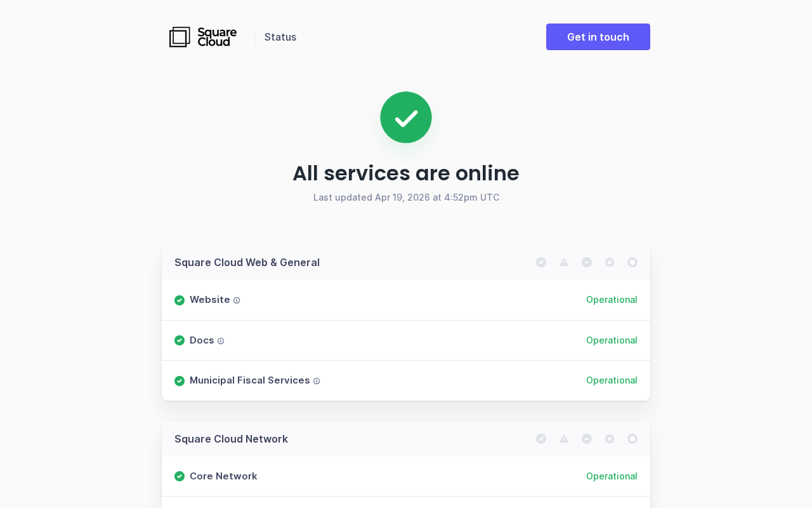Select the Website service row name
Viewport: 812px width, 508px height.
pos(210,300)
